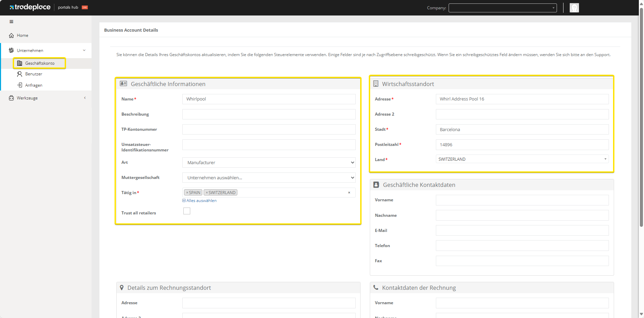Remove the SPAIN tag via its x
644x318 pixels.
tap(187, 193)
